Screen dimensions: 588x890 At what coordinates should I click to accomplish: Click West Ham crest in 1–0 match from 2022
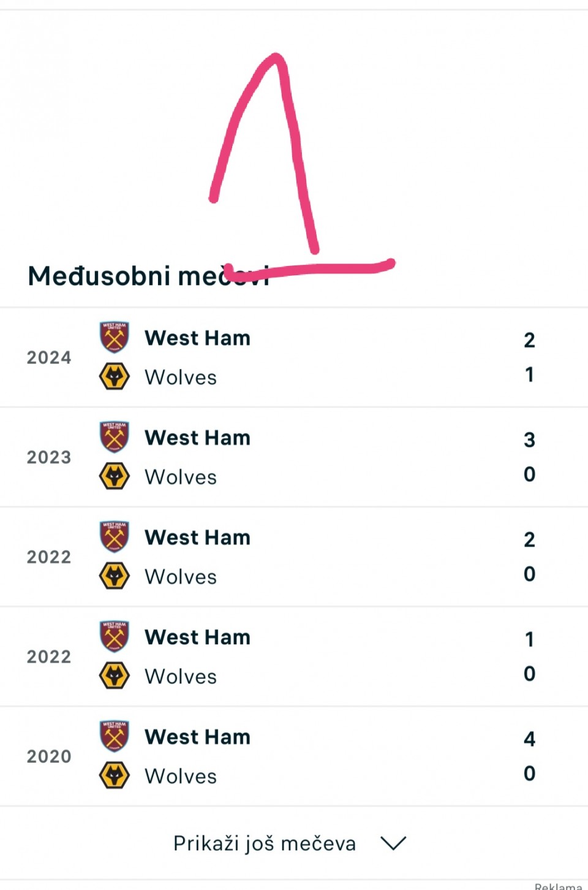tap(115, 636)
